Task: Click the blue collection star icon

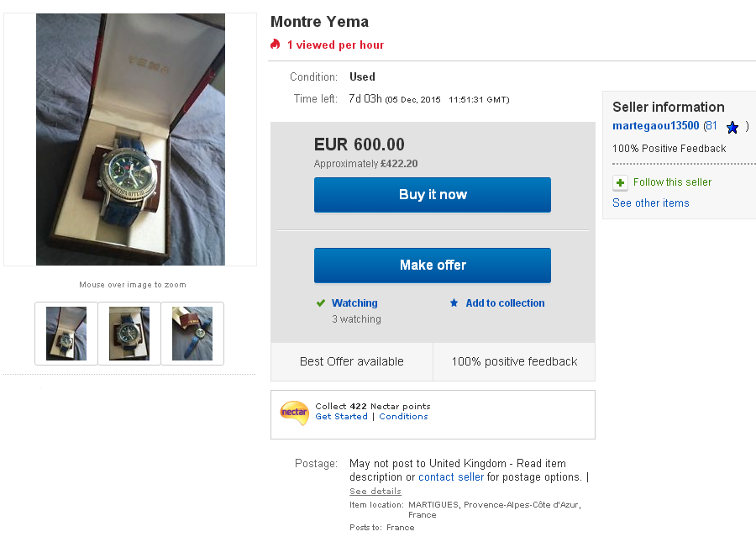Action: (x=454, y=303)
